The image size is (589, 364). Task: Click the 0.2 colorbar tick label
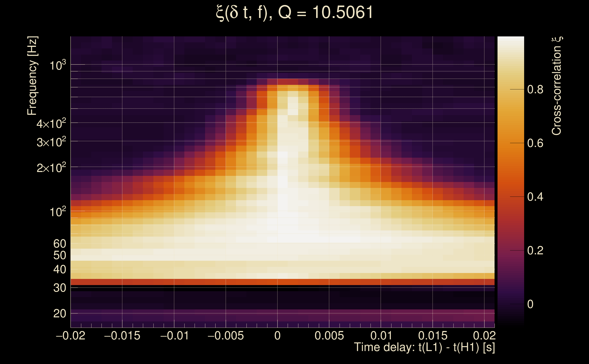[535, 251]
